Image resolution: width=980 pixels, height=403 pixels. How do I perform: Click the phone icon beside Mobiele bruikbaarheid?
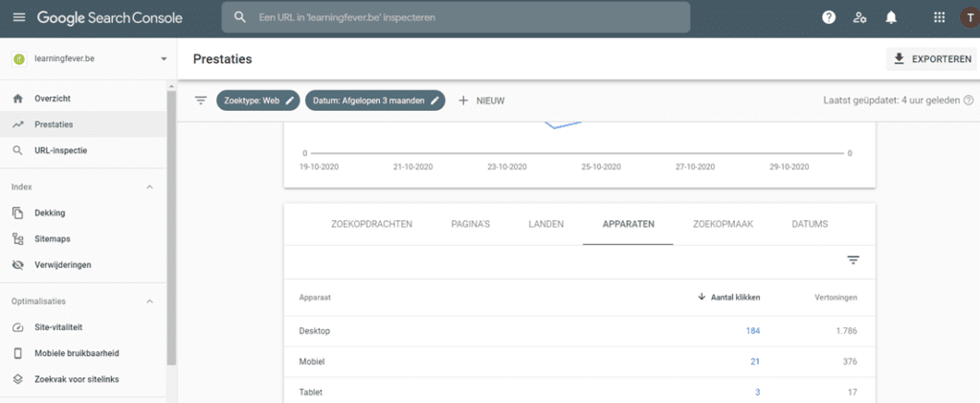pos(18,353)
